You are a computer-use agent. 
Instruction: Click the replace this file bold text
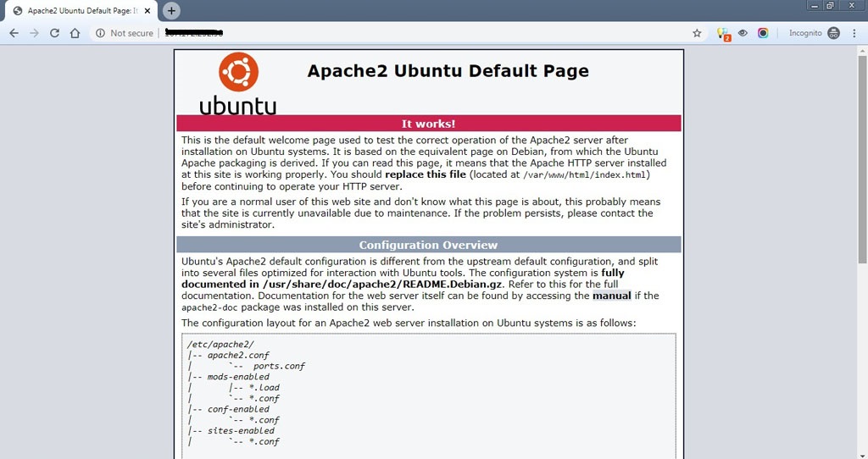click(426, 174)
